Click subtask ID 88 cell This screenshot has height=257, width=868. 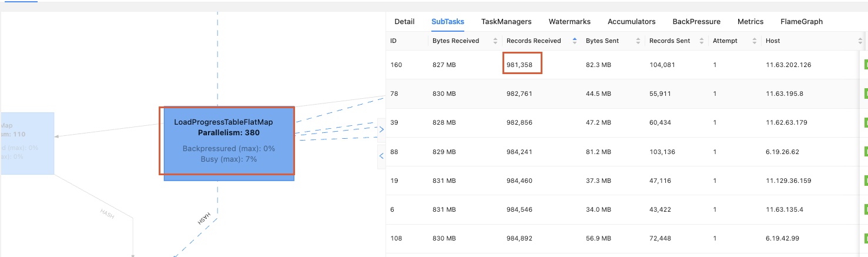pyautogui.click(x=394, y=152)
